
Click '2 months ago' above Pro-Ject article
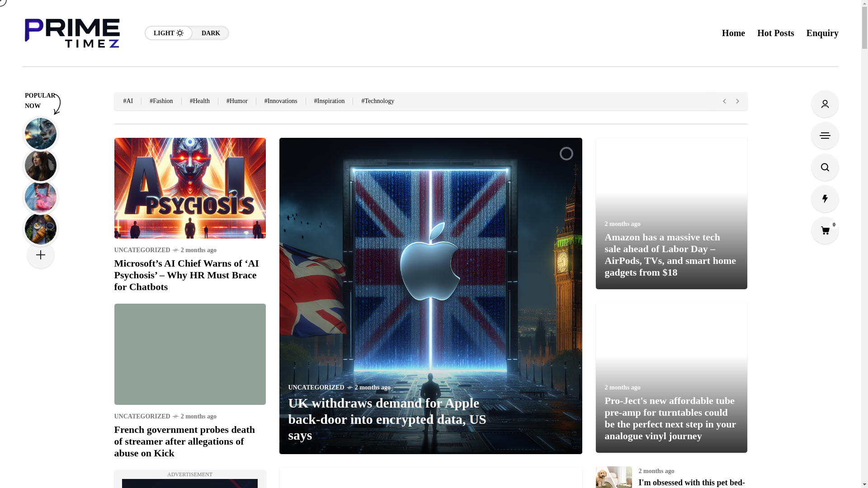622,388
